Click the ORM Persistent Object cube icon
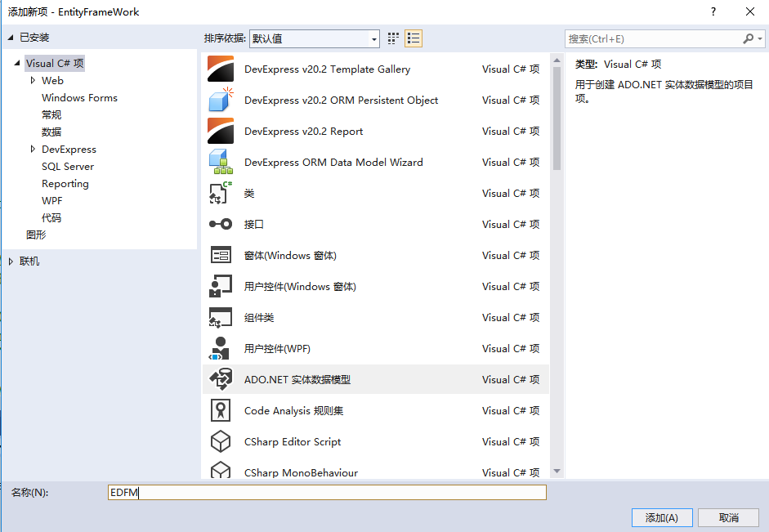769x532 pixels. 221,100
